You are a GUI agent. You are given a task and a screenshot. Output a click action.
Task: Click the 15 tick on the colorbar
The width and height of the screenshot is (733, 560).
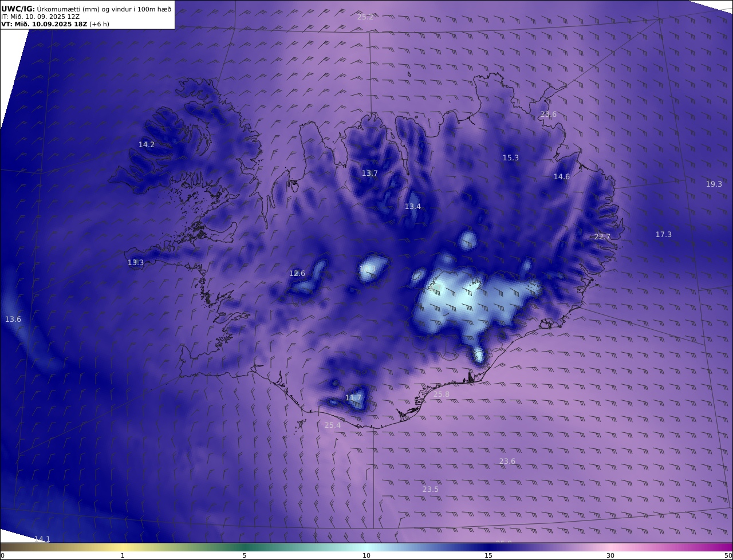(488, 555)
